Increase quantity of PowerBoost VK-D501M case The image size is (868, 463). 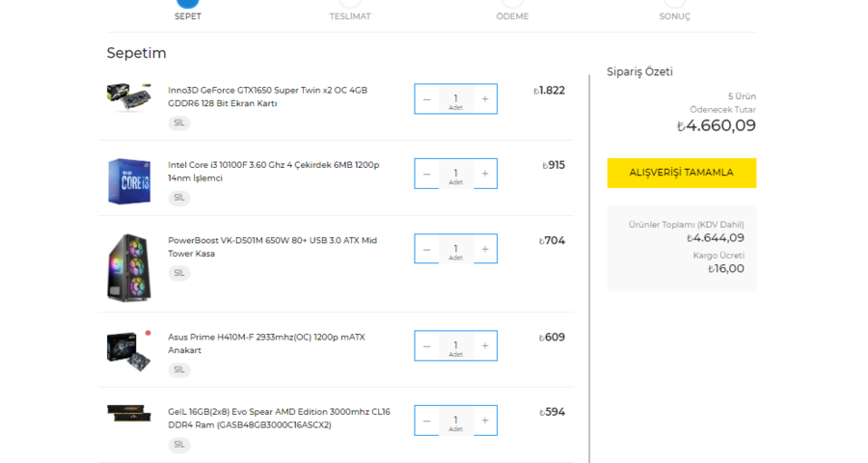pos(485,249)
